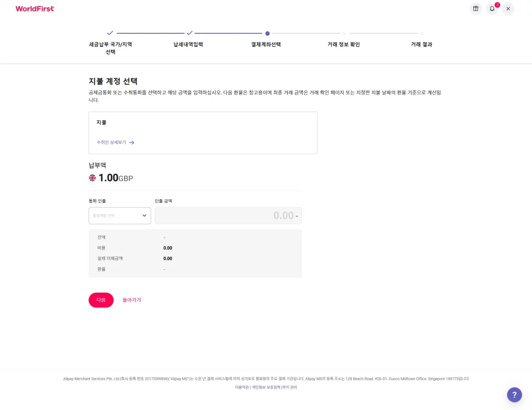
Task: Close the payment flow with X
Action: coord(508,9)
